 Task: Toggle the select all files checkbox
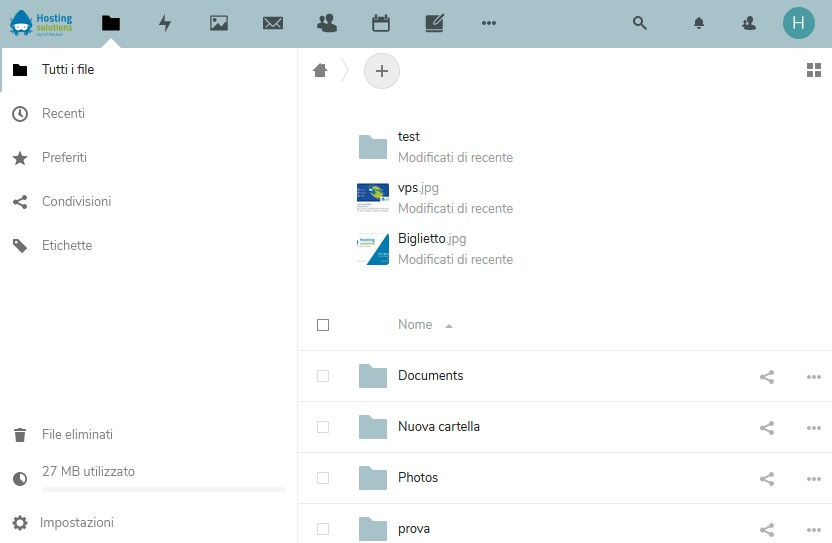coord(322,325)
